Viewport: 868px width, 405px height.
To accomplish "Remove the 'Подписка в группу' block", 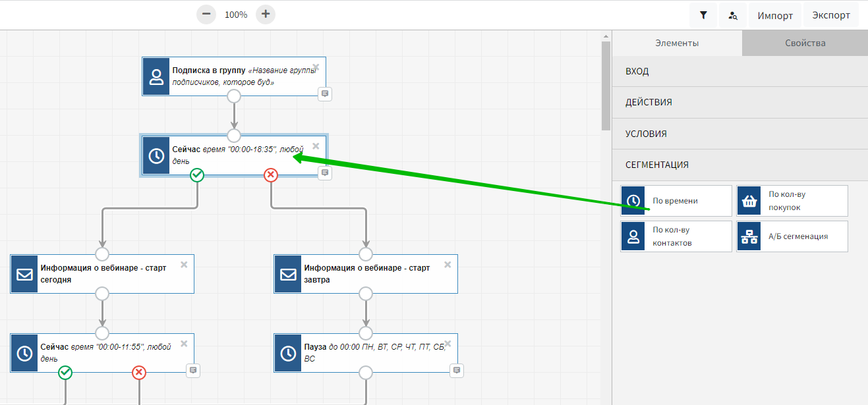I will [x=316, y=67].
